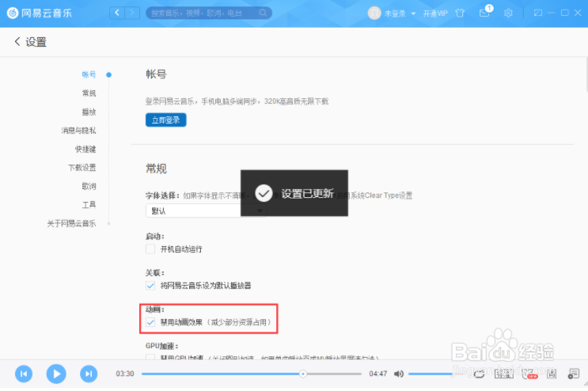Open the sound quality icon
The image size is (588, 391).
click(503, 374)
